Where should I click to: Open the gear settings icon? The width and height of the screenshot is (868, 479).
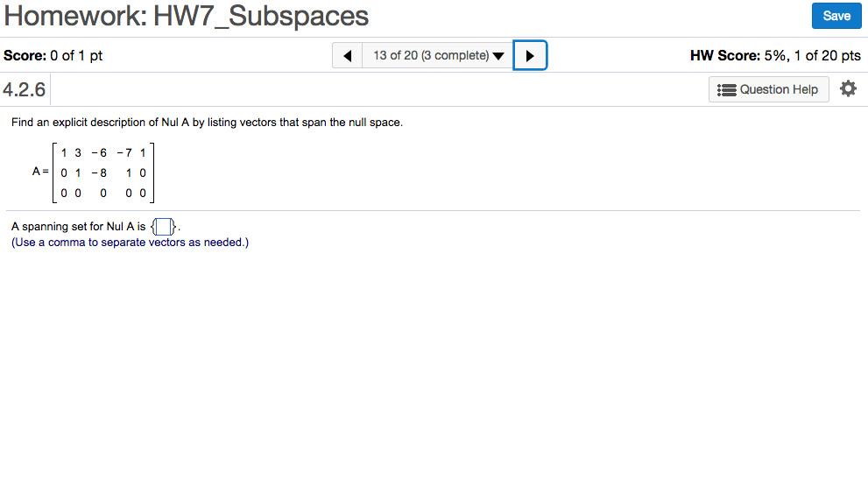[848, 89]
